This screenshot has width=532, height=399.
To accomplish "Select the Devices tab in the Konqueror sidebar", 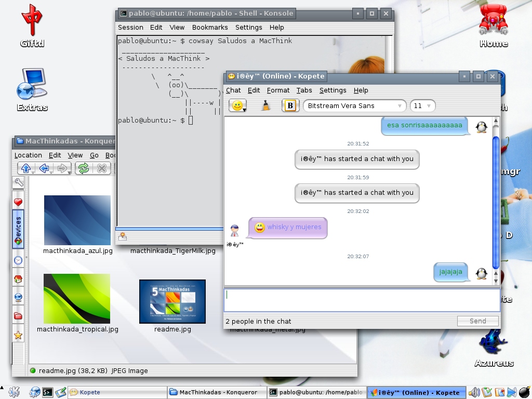I will click(x=18, y=229).
